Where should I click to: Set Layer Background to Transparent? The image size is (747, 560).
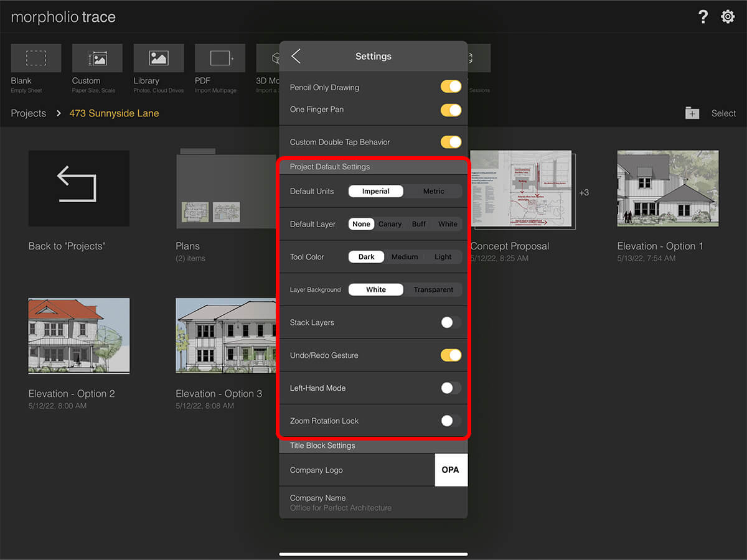pos(434,289)
